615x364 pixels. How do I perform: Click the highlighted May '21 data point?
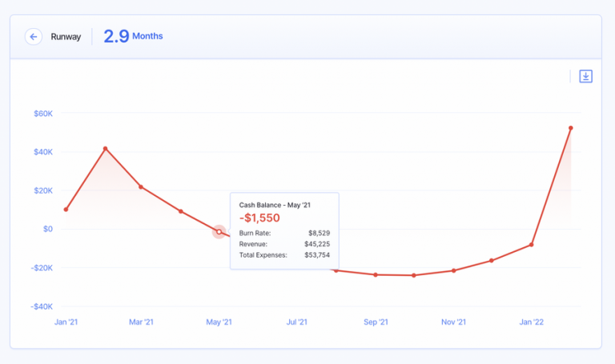[219, 232]
